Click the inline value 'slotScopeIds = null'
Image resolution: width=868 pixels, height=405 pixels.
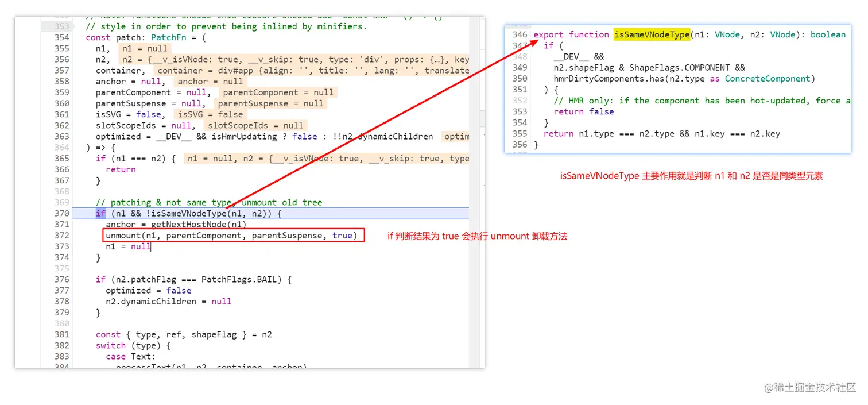pyautogui.click(x=256, y=125)
